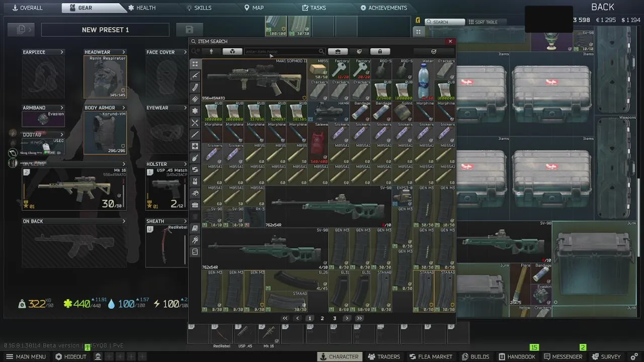The height and width of the screenshot is (362, 644).
Task: Toggle search-in-stash box button
Action: [232, 51]
